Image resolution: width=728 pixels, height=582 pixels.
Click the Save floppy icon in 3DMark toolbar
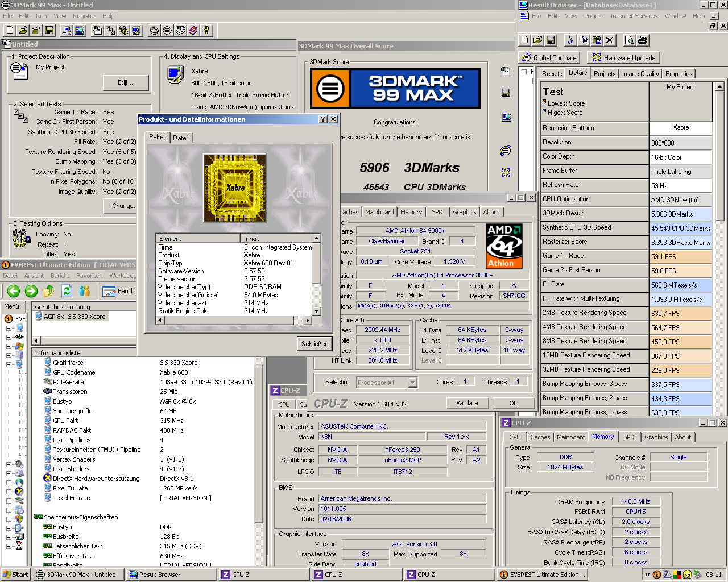[x=49, y=30]
